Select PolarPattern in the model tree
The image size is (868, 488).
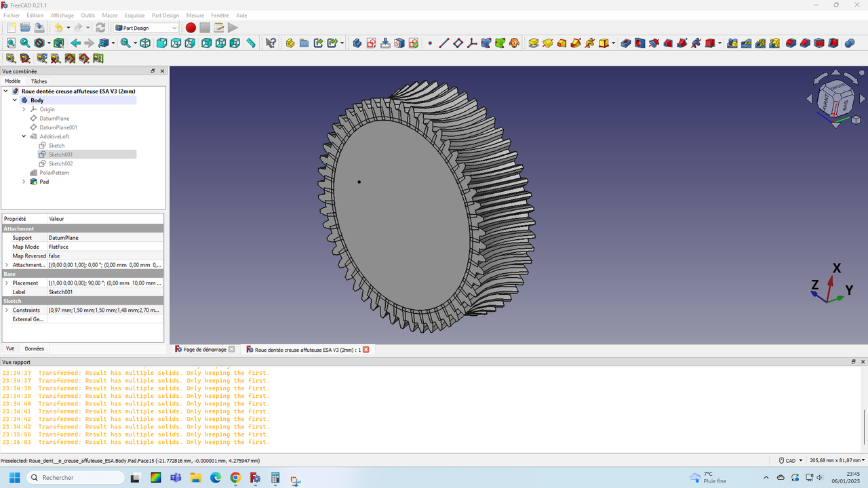click(54, 173)
